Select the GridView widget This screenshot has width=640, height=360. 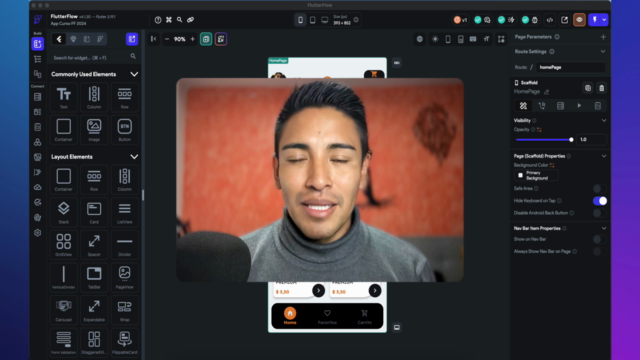63,244
